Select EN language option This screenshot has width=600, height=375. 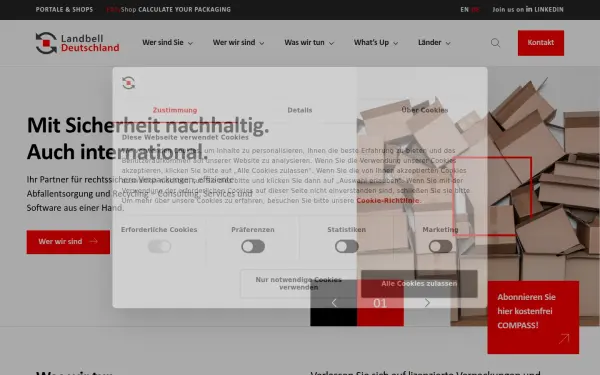point(465,10)
